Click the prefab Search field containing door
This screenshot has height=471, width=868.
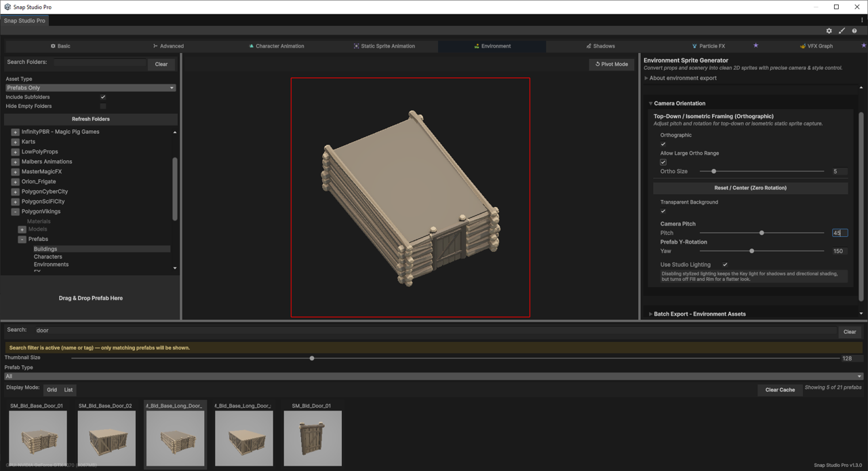click(434, 331)
